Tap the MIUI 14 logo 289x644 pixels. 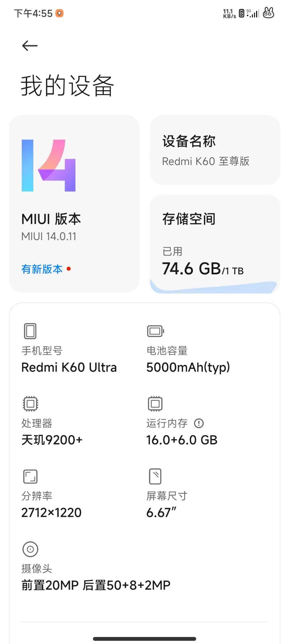(49, 166)
